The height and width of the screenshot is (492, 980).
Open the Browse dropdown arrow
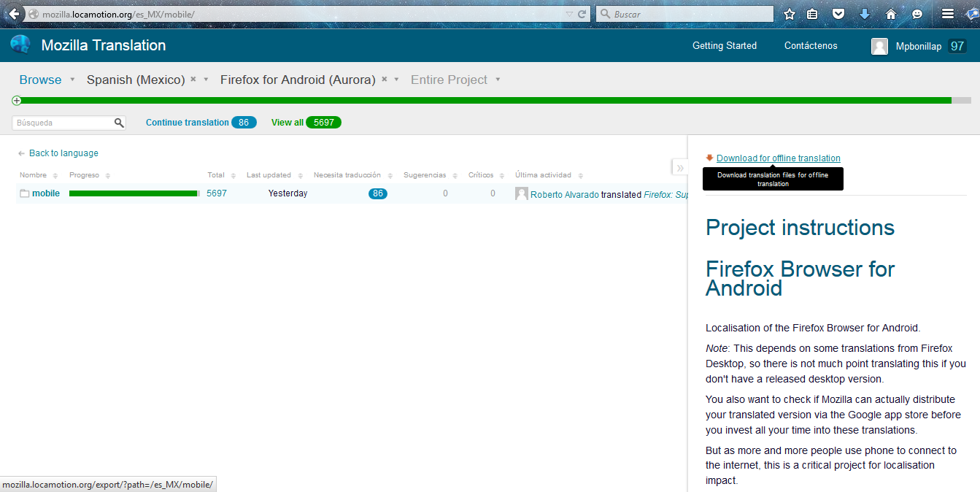[x=72, y=80]
